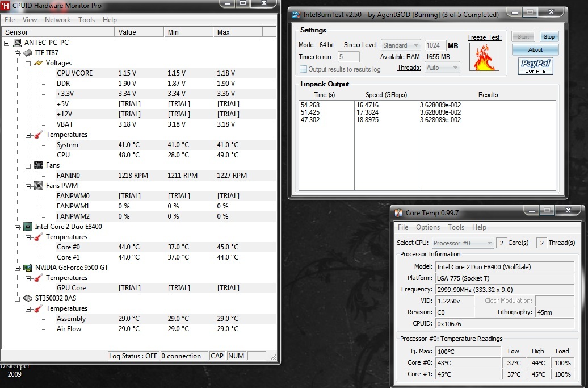Click the Stop button in IntelBurnTest
Image resolution: width=588 pixels, height=388 pixels.
[549, 36]
